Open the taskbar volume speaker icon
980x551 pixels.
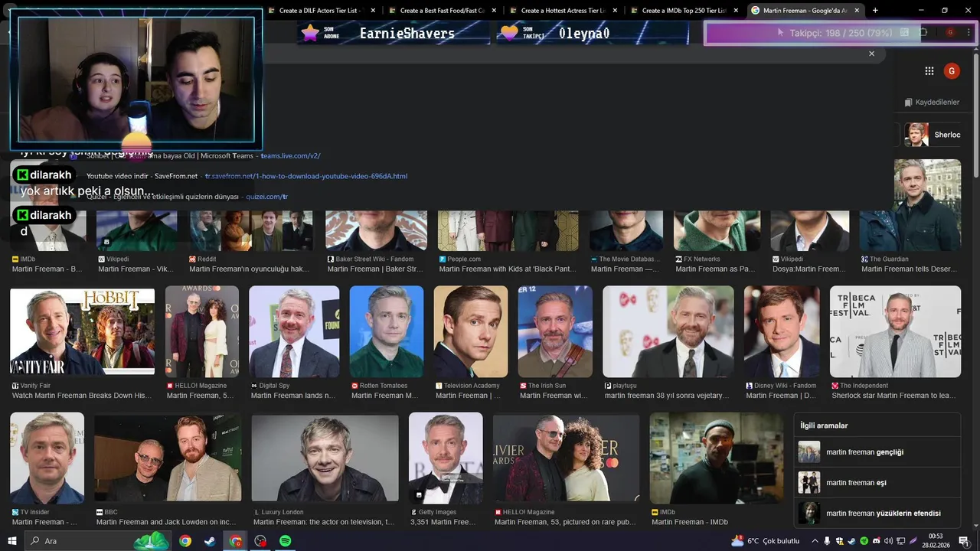tap(889, 541)
